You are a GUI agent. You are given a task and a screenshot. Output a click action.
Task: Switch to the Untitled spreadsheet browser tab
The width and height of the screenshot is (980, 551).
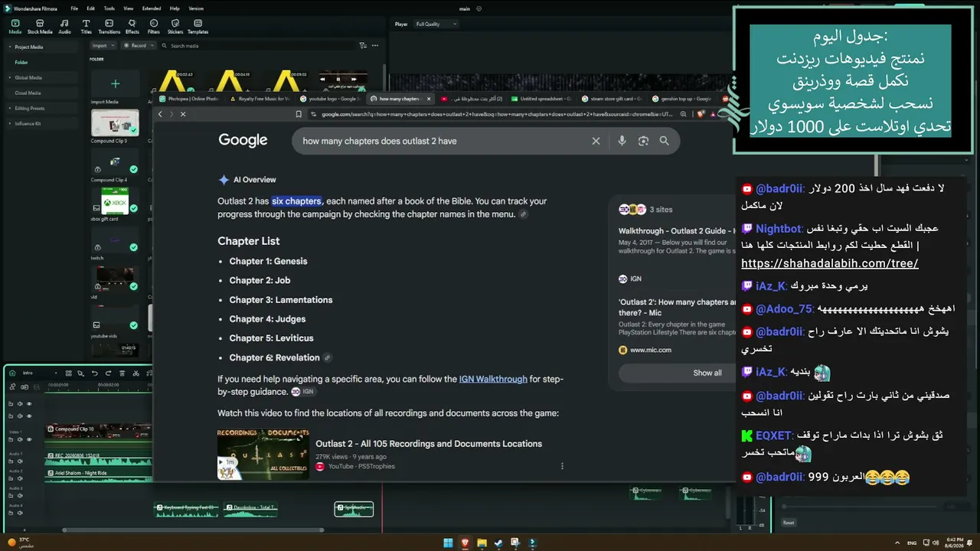click(542, 99)
